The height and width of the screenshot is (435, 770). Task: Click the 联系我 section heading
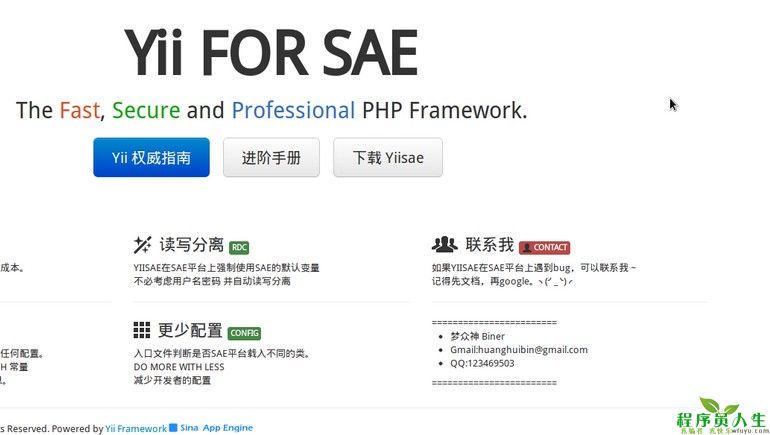click(x=490, y=245)
